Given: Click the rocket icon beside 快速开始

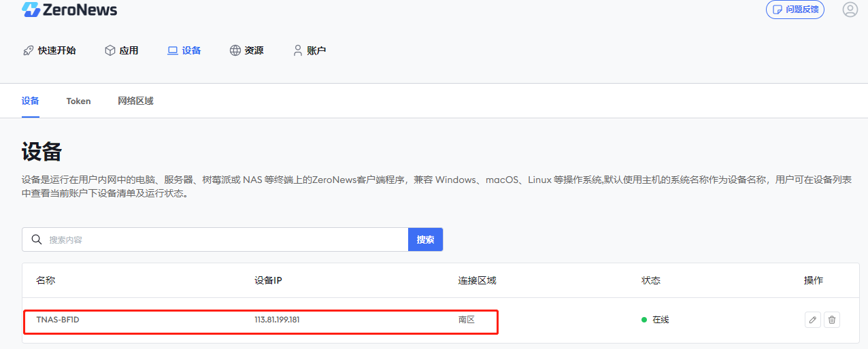Looking at the screenshot, I should 28,50.
